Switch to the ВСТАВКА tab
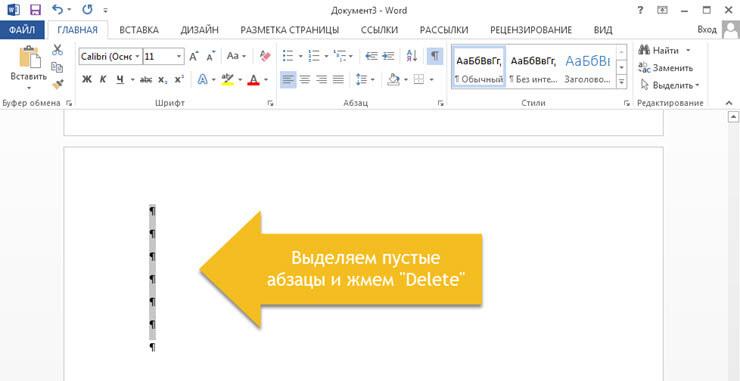The height and width of the screenshot is (381, 740). click(139, 30)
